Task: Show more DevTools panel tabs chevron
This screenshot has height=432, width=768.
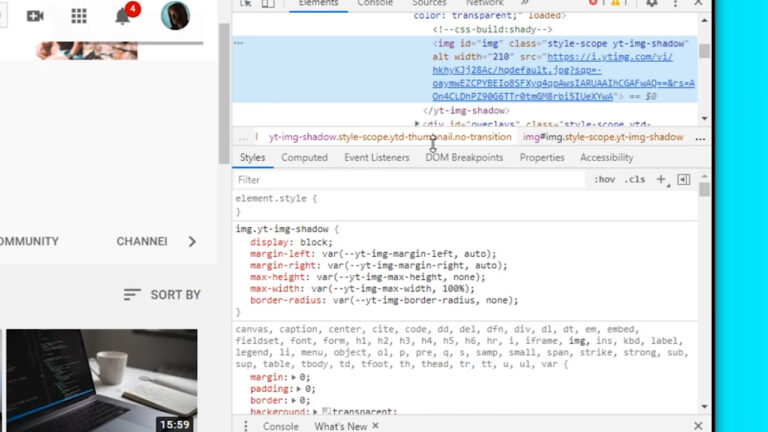Action: [x=525, y=3]
